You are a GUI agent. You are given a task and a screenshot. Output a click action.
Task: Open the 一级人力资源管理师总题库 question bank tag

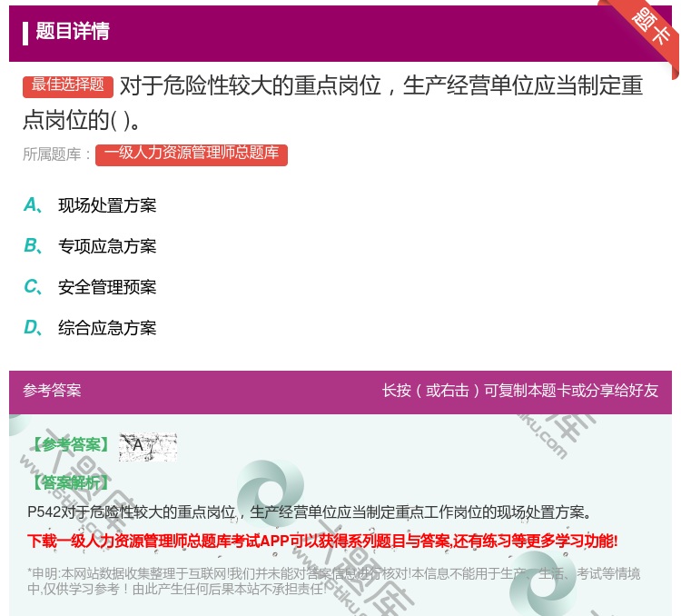(192, 154)
